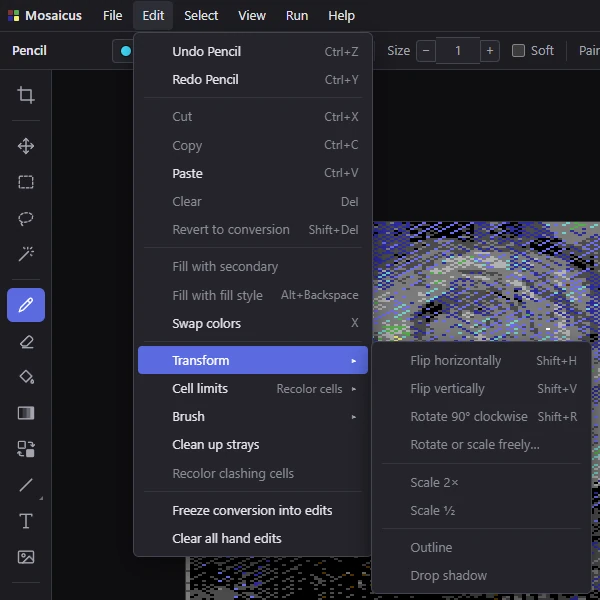Open the File menu
This screenshot has width=600, height=600.
(x=112, y=16)
